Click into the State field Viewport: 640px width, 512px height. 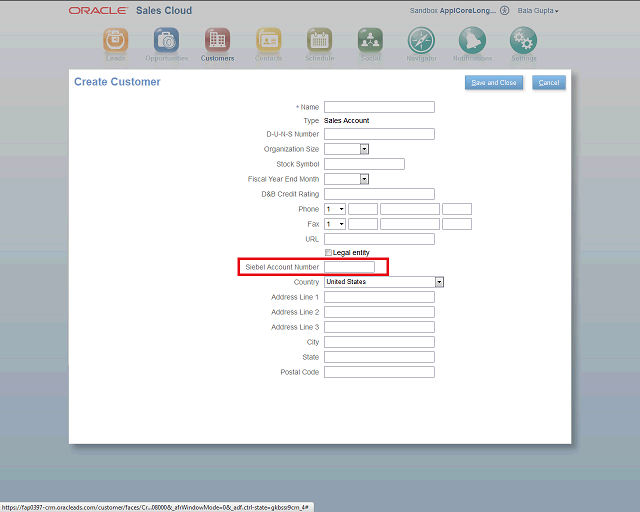pyautogui.click(x=379, y=357)
